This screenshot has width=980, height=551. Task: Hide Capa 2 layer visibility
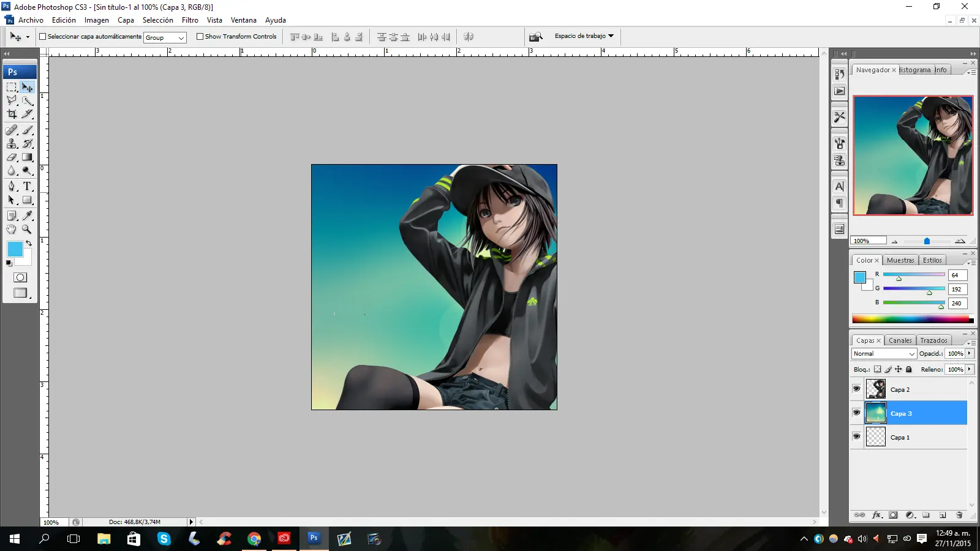(856, 389)
